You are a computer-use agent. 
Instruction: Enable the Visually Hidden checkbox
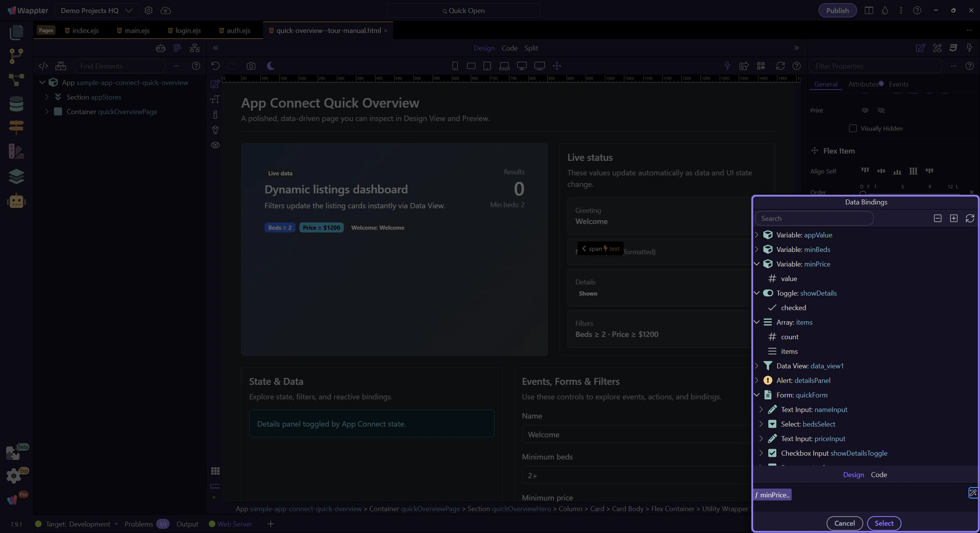pyautogui.click(x=852, y=129)
